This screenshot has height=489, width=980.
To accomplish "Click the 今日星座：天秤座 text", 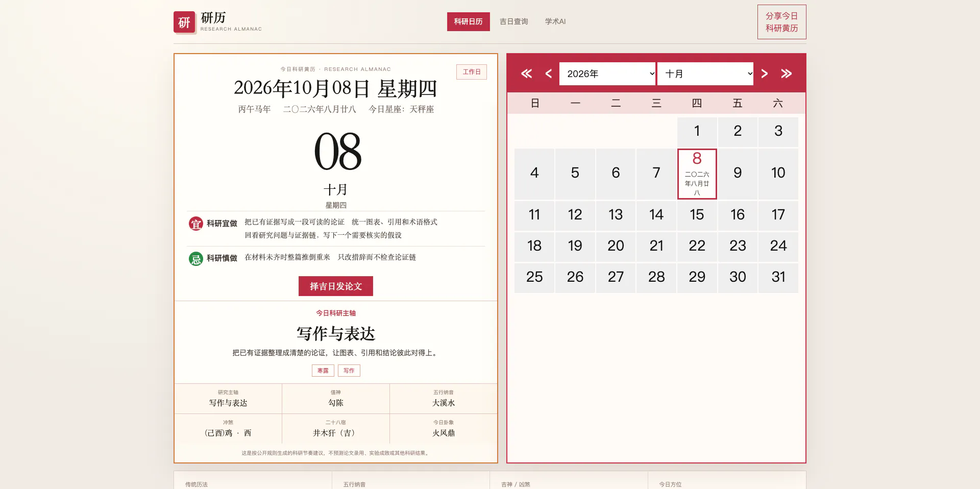I will click(x=401, y=109).
